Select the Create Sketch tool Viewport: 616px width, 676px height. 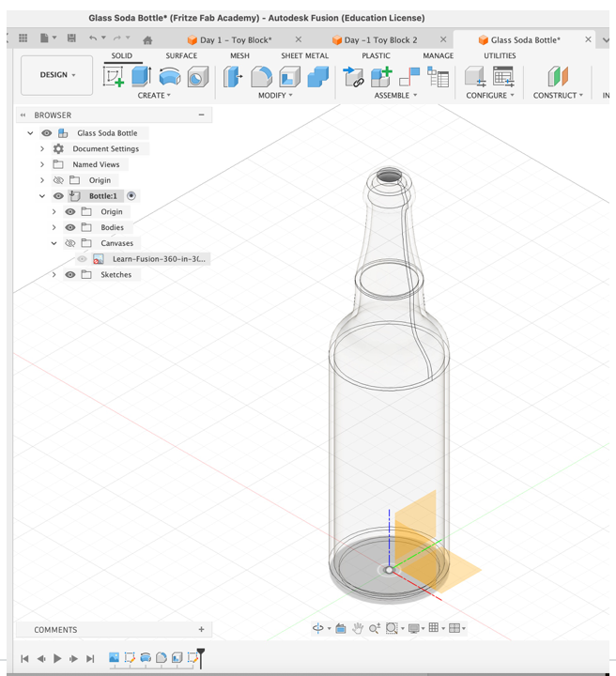click(114, 76)
